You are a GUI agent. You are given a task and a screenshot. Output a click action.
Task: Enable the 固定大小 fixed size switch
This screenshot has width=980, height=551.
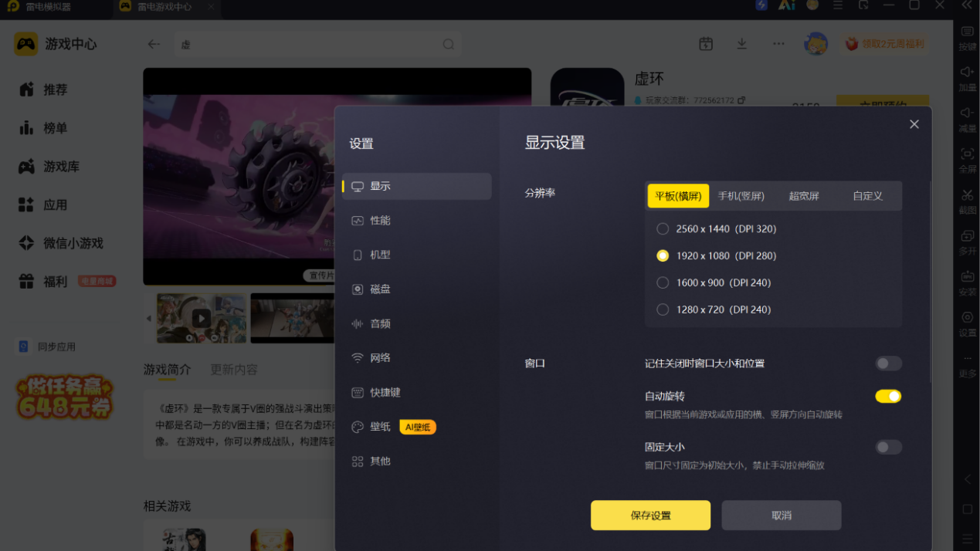(888, 447)
